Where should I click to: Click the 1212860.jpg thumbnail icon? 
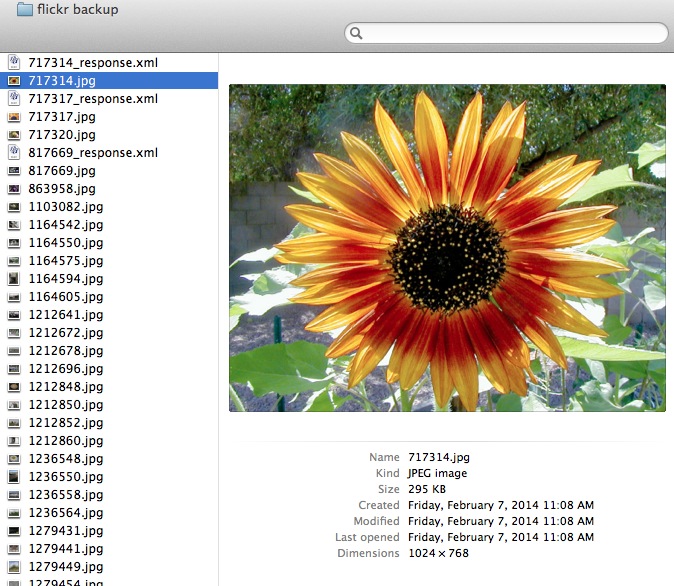[14, 440]
